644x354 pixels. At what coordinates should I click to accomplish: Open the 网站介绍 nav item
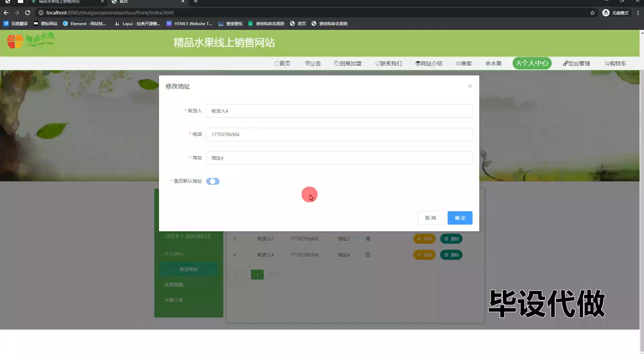coord(429,63)
